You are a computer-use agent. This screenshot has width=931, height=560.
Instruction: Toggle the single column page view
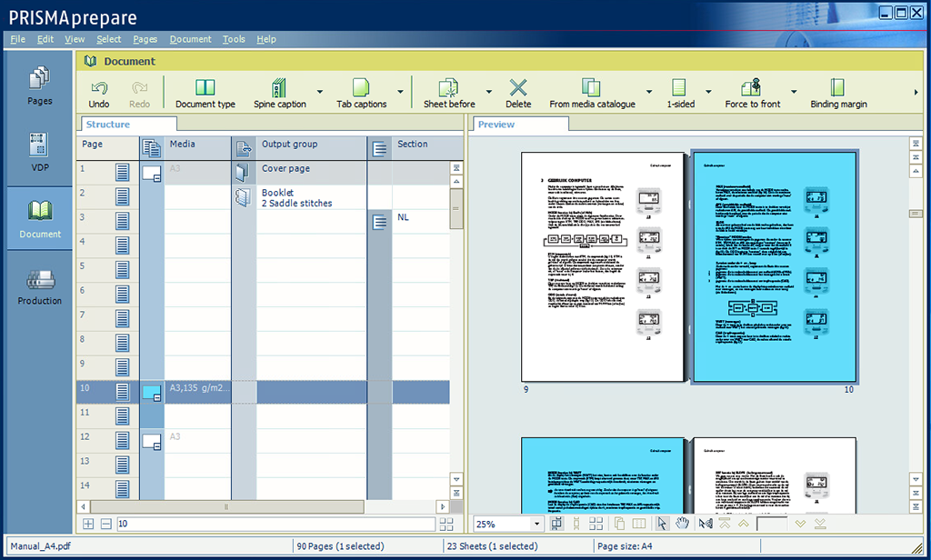[576, 523]
